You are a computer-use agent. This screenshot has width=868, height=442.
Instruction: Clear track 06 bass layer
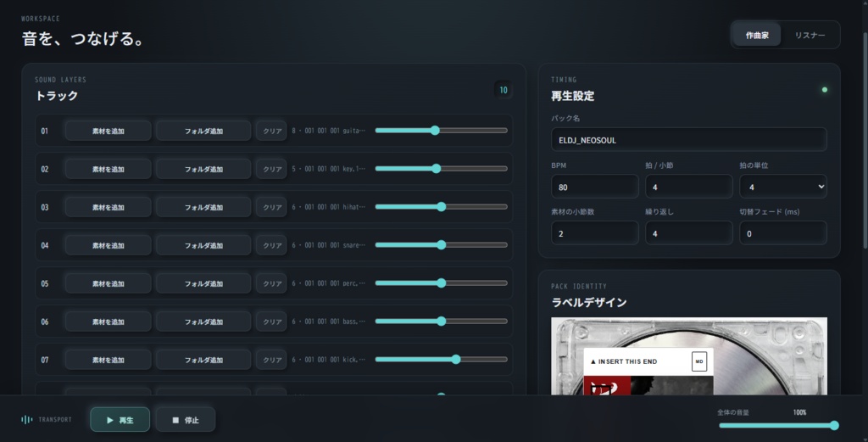pos(271,322)
